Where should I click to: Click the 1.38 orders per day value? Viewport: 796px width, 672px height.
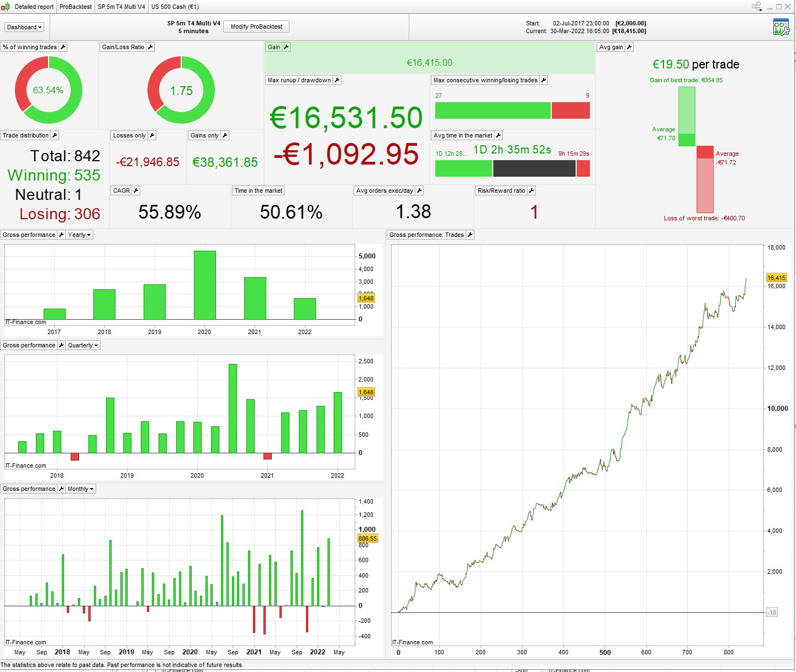tap(413, 212)
